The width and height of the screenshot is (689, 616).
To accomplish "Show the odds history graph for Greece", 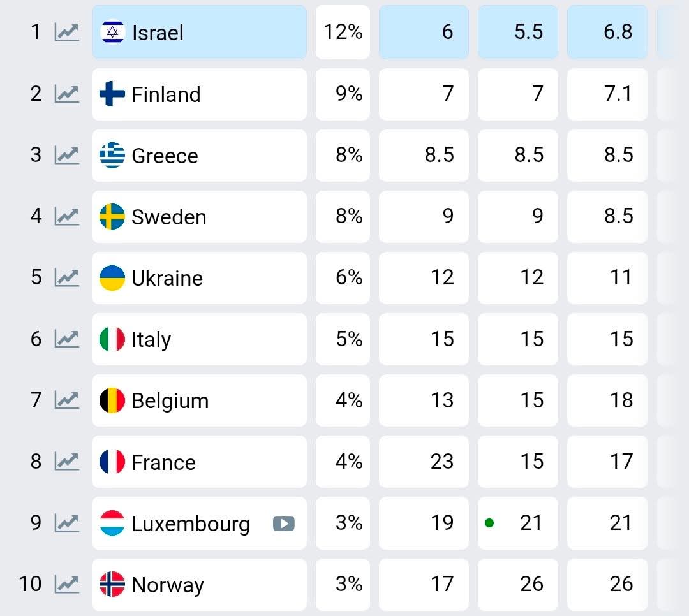I will click(x=66, y=156).
